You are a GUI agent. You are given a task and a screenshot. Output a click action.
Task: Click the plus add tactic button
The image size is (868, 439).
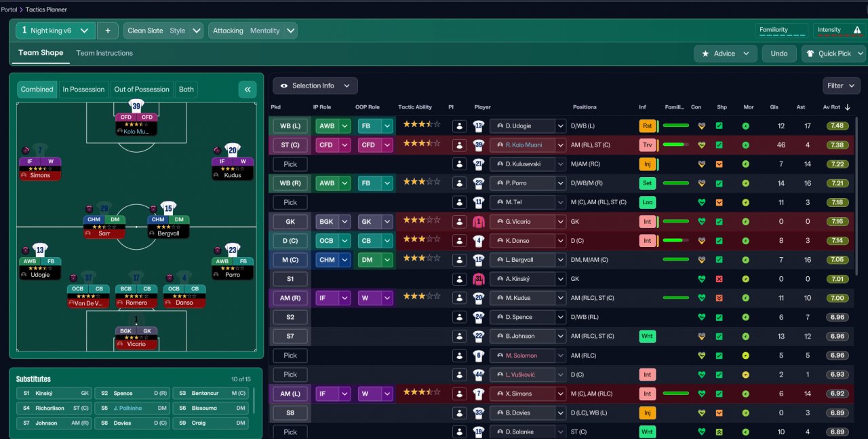[x=107, y=31]
